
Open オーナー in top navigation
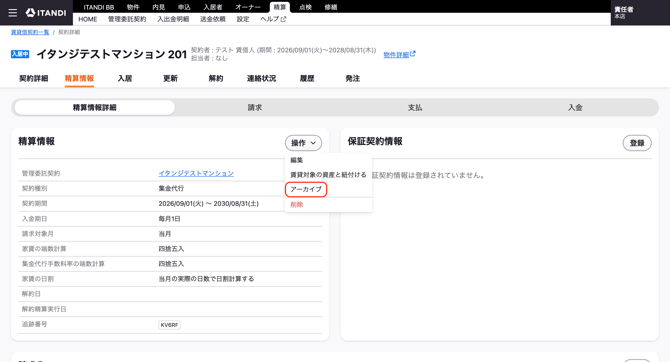click(248, 7)
